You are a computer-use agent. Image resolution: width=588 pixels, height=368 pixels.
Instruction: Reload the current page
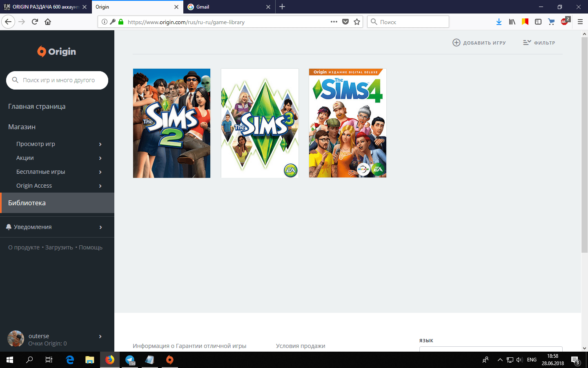(x=35, y=22)
